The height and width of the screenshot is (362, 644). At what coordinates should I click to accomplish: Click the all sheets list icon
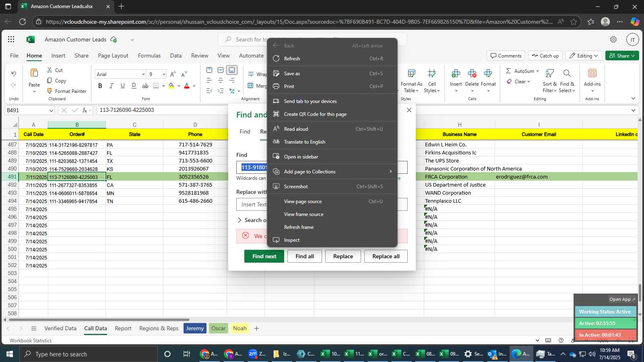pos(34,328)
